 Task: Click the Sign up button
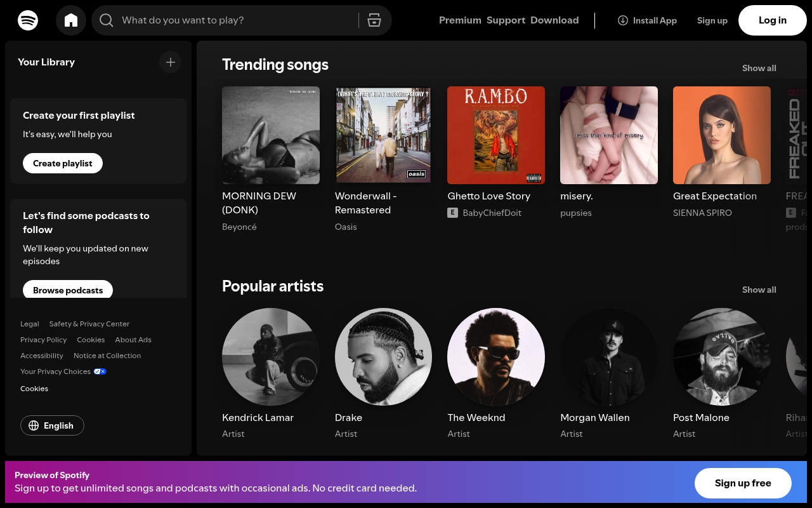coord(712,20)
